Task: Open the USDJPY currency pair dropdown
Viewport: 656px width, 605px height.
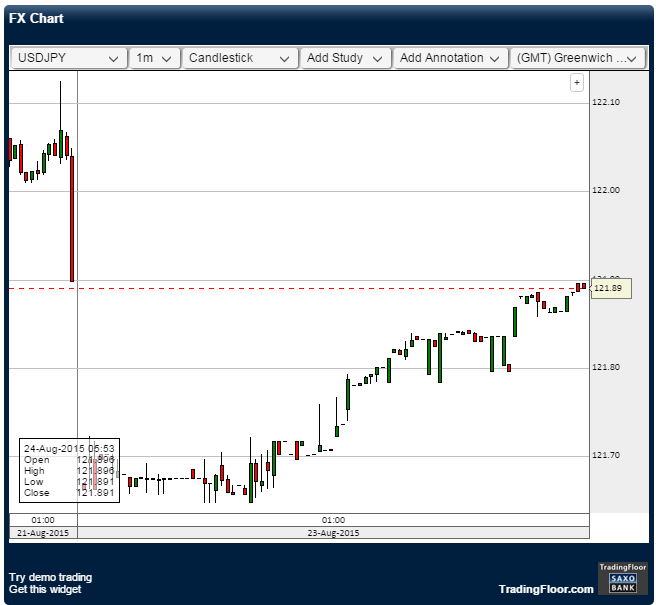Action: point(69,58)
